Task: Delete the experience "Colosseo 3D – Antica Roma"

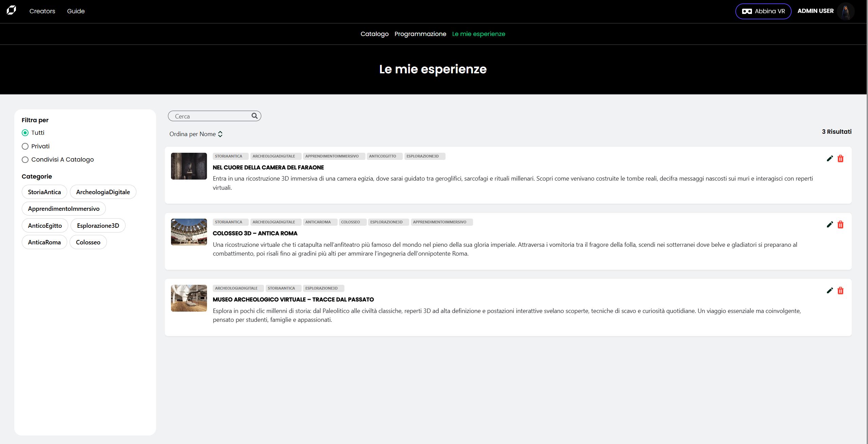Action: pos(841,224)
